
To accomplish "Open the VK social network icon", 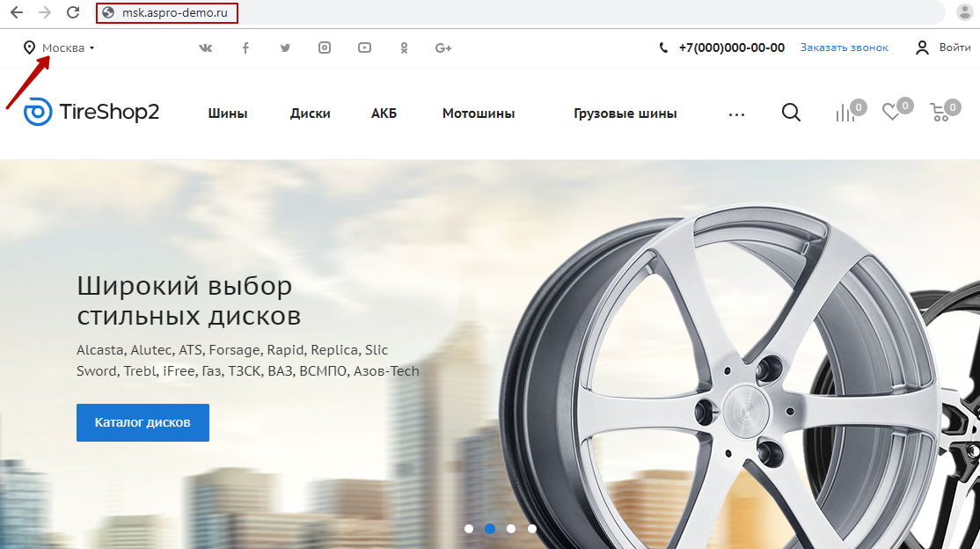I will pos(206,48).
